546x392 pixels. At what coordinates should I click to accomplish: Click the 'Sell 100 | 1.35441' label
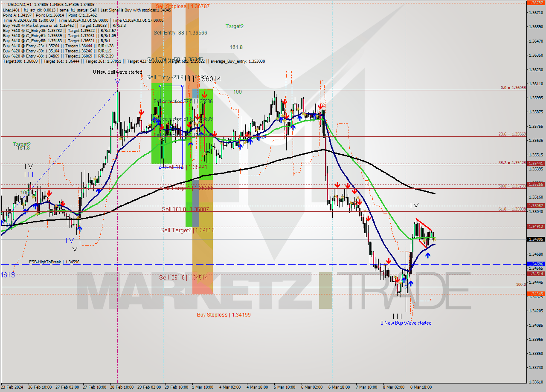pos(186,167)
